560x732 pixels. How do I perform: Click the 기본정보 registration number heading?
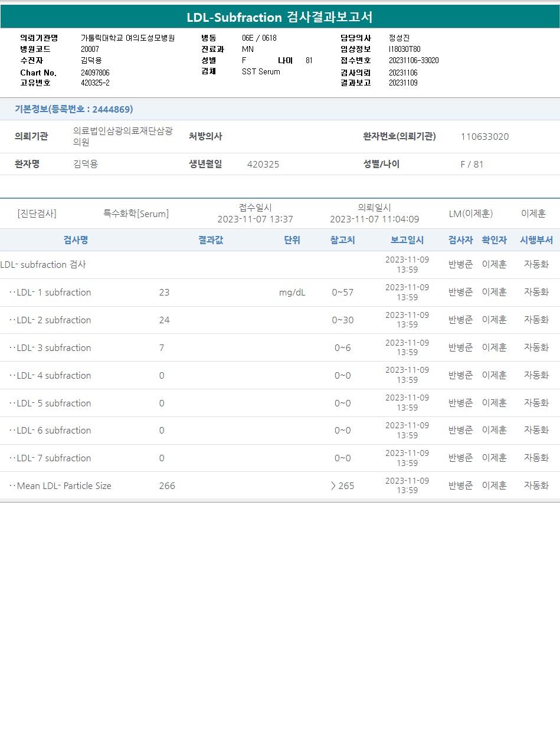tap(74, 109)
